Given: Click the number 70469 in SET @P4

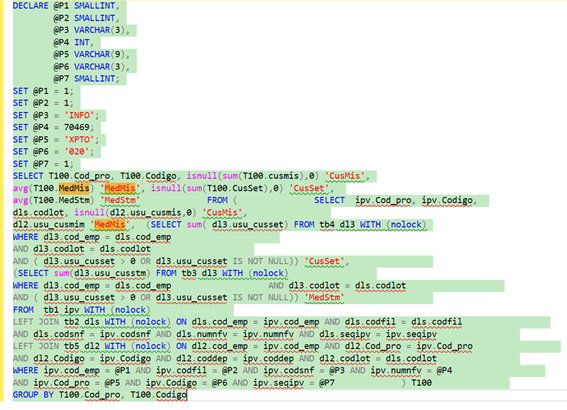Looking at the screenshot, I should click(x=77, y=127).
